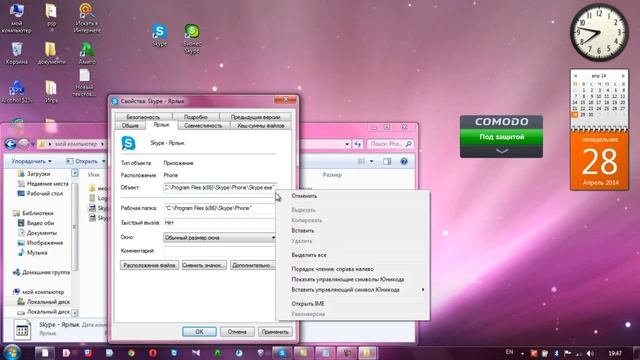Open the green Skype desktop shortcut
The height and width of the screenshot is (360, 640).
[192, 38]
